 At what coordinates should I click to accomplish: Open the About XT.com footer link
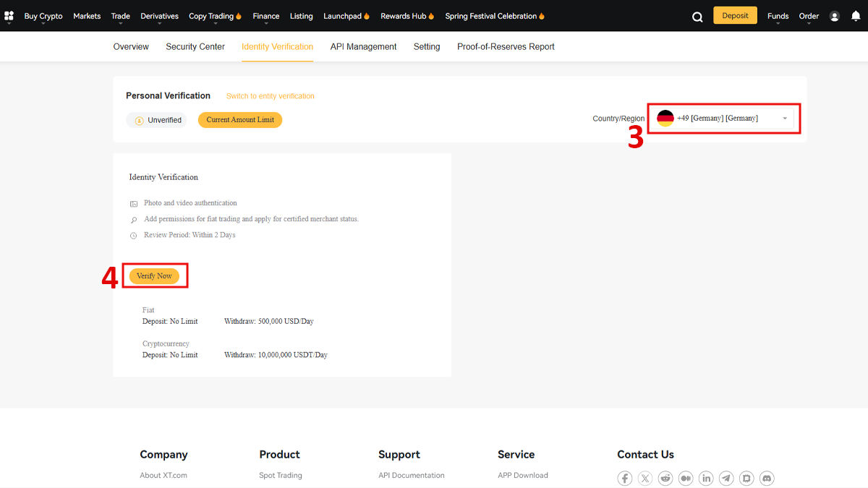click(163, 475)
